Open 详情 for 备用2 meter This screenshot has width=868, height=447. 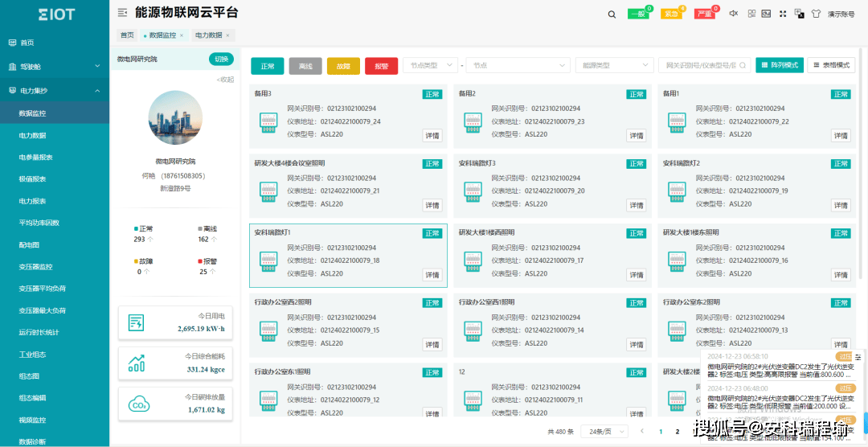coord(637,136)
